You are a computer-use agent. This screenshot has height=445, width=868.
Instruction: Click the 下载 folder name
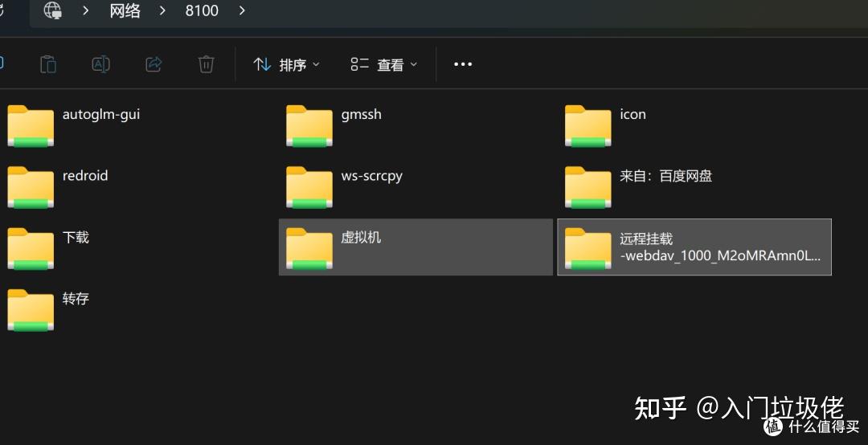click(x=76, y=238)
